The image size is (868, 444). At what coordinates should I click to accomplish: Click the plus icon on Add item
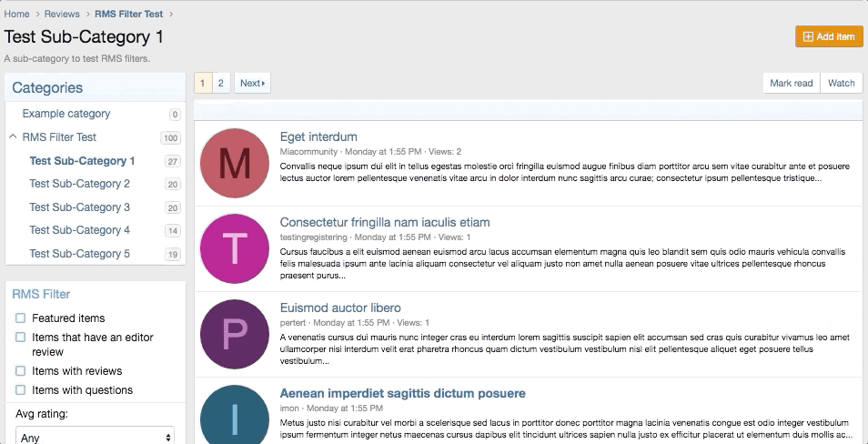[x=807, y=36]
